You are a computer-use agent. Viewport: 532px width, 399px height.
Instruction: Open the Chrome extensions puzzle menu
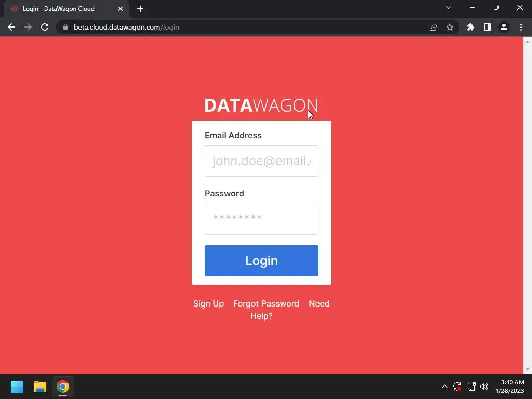[471, 27]
